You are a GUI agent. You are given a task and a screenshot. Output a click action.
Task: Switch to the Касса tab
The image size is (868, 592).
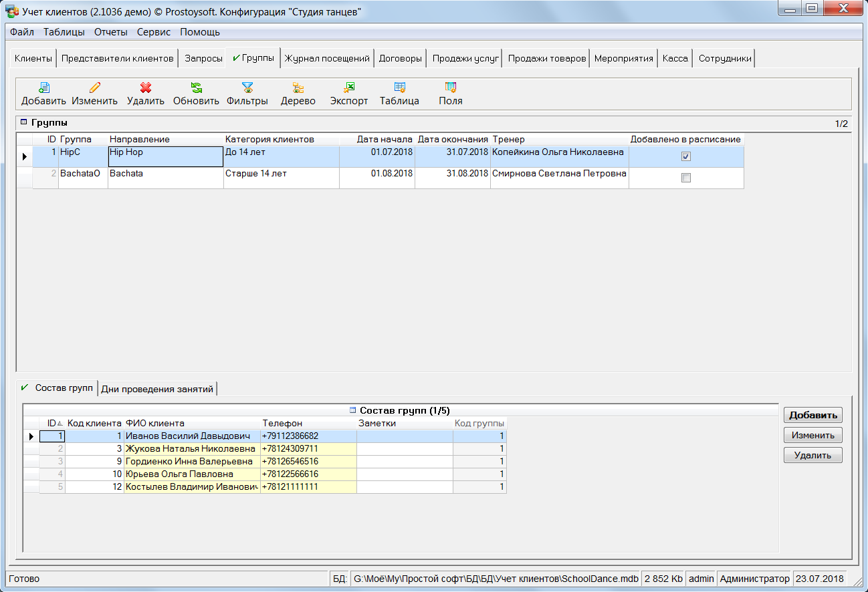point(675,58)
